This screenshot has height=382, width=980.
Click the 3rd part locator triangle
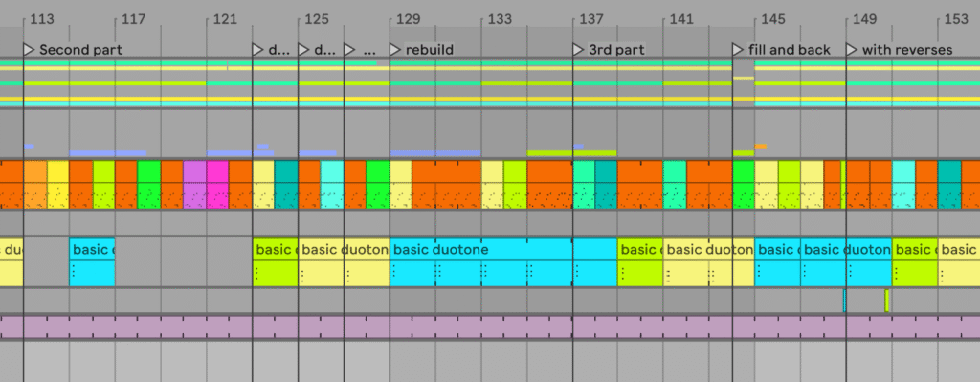click(578, 50)
